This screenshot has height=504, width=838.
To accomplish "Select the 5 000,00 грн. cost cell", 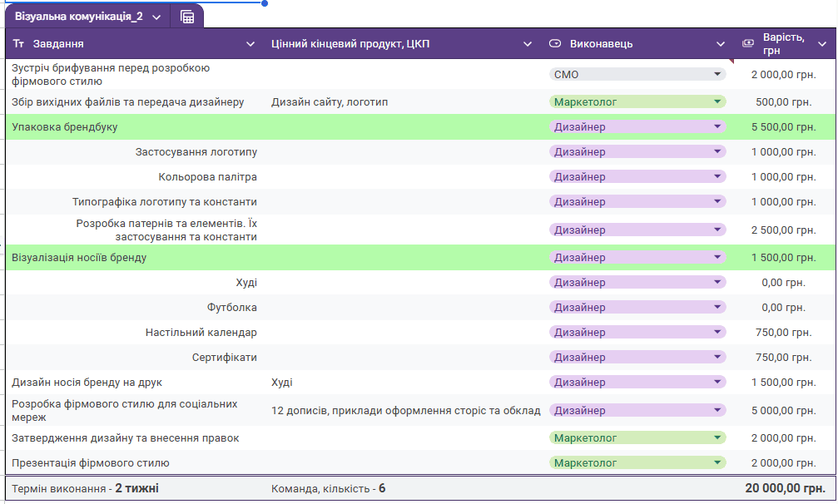I will [x=783, y=410].
